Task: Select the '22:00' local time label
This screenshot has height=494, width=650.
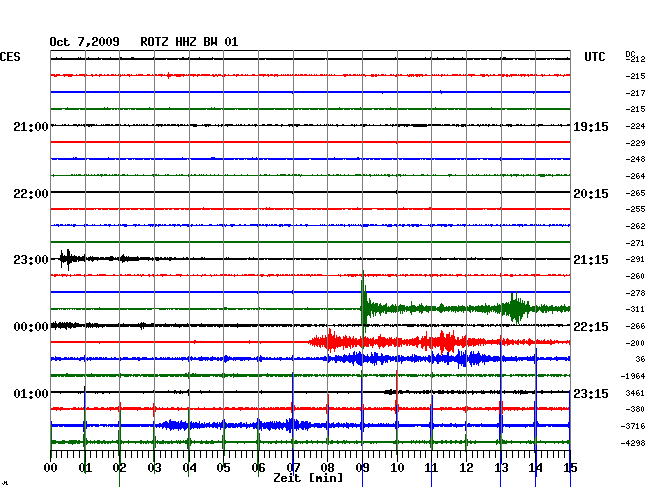Action: point(31,194)
